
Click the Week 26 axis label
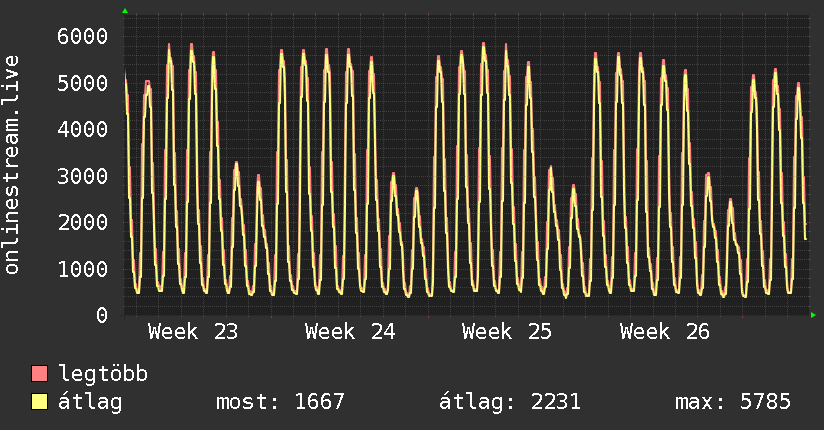pos(665,332)
